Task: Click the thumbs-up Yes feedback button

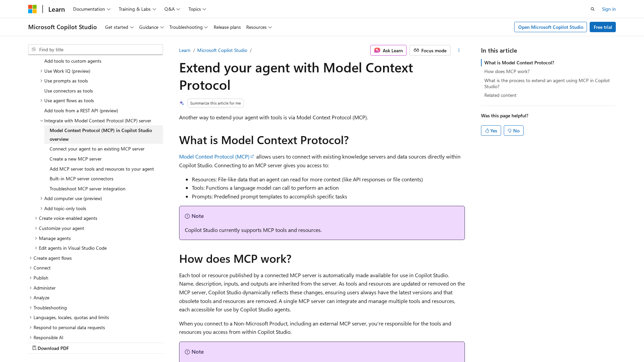Action: (x=491, y=131)
